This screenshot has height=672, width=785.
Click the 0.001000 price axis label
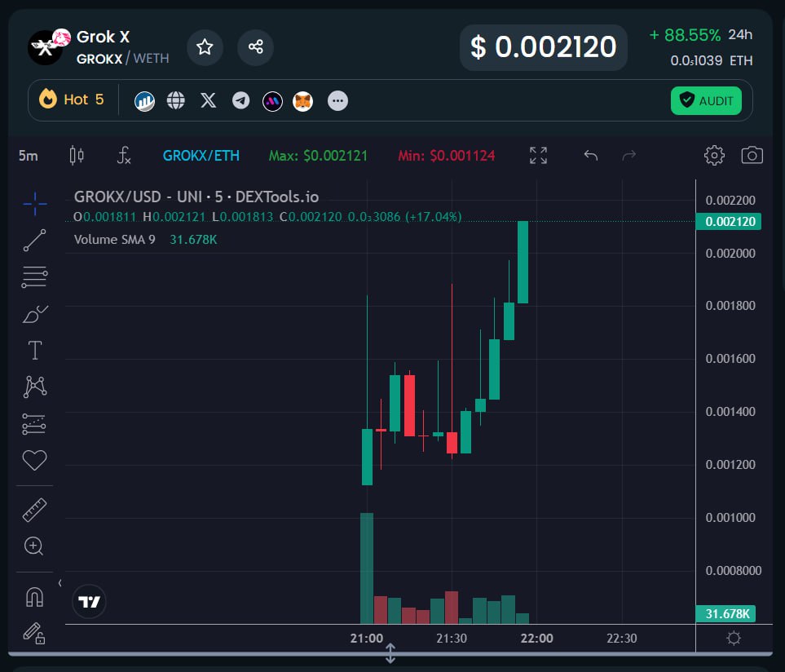[x=730, y=517]
